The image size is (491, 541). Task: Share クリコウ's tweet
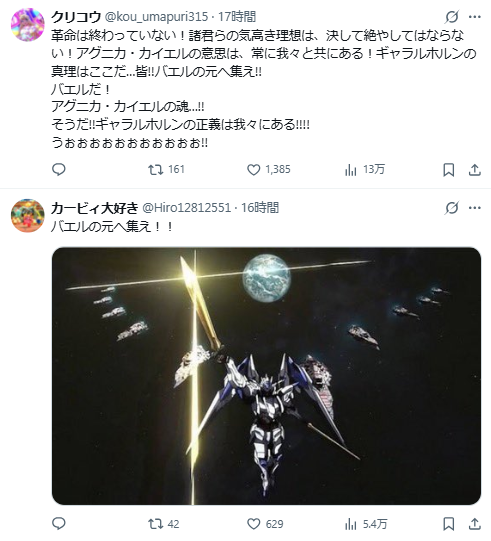click(475, 170)
